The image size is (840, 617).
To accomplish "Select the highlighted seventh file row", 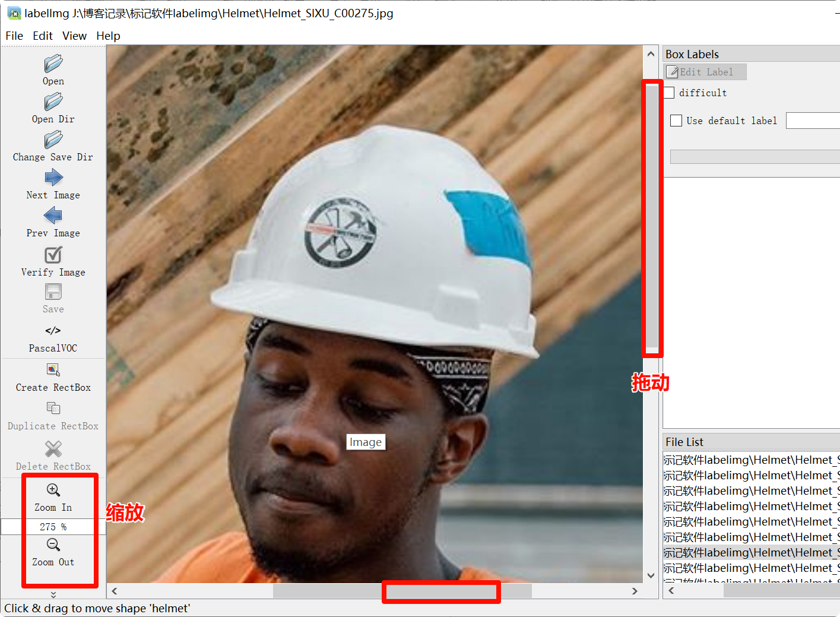I will tap(752, 552).
